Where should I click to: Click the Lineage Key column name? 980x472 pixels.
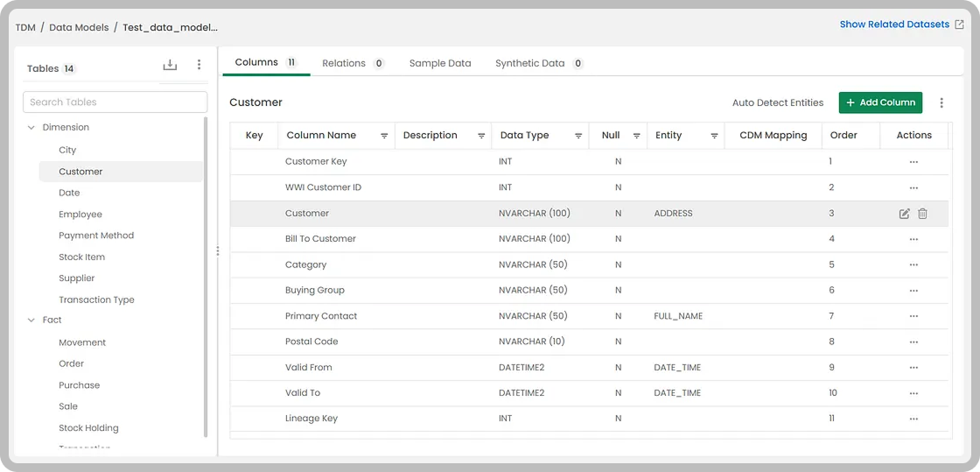tap(311, 419)
